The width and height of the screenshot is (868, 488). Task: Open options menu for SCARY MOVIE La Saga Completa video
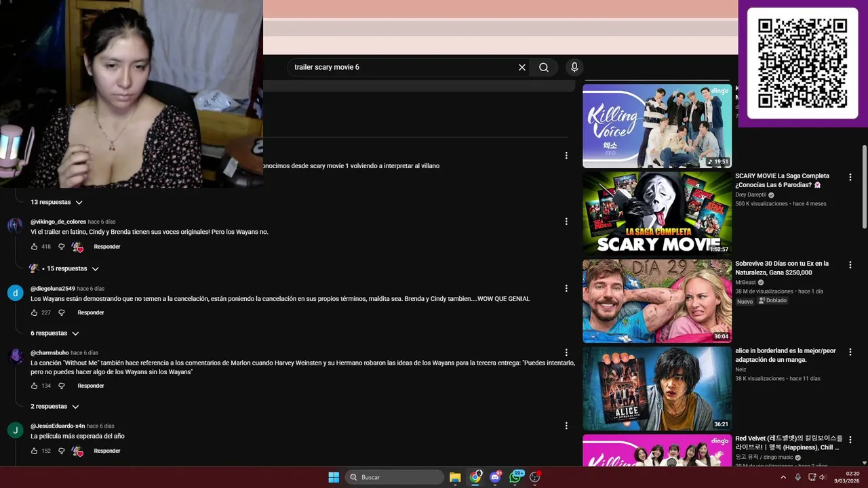pos(850,177)
